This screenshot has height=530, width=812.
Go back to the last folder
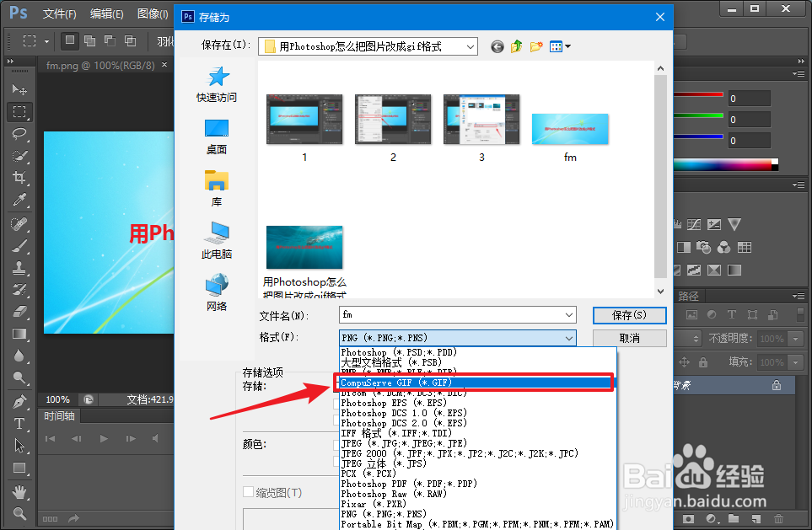coord(497,46)
